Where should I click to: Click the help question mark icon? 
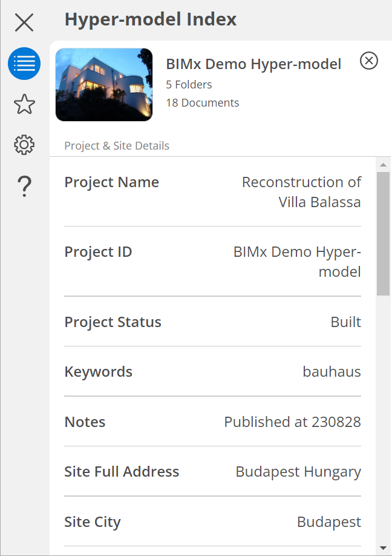coord(24,186)
